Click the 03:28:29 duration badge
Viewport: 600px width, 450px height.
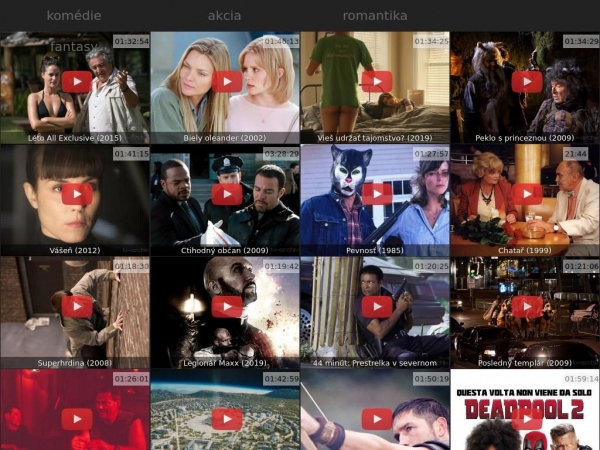point(281,154)
